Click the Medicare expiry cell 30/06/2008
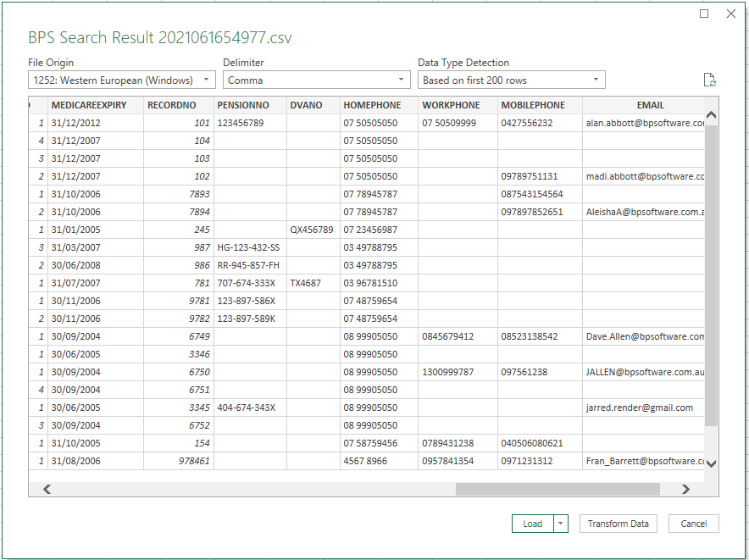The height and width of the screenshot is (560, 749). (96, 265)
